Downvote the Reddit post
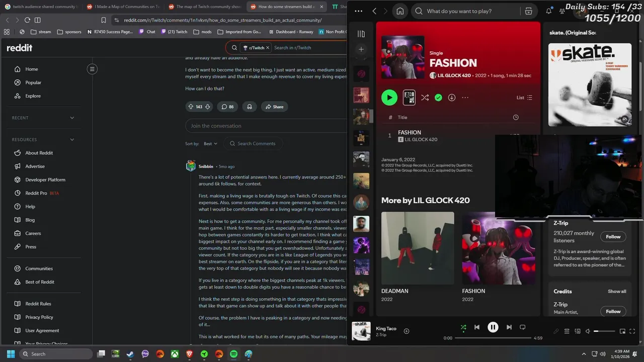Viewport: 644px width, 362px height. [x=207, y=107]
